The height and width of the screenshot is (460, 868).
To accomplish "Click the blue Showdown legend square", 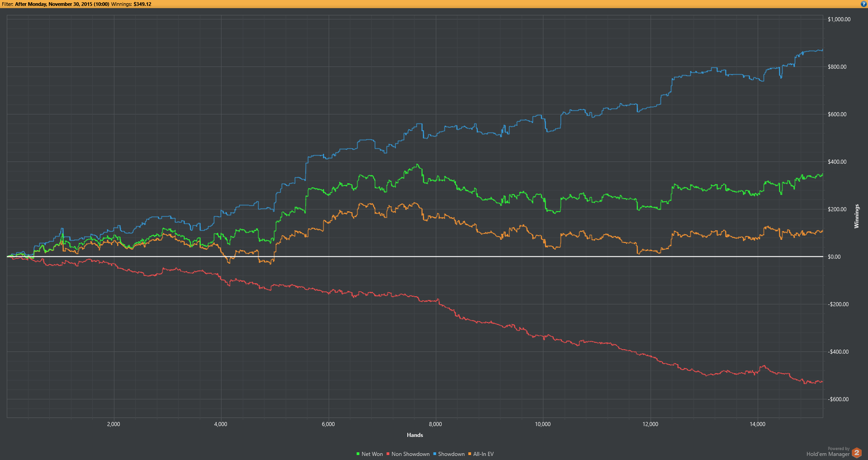I will point(434,454).
